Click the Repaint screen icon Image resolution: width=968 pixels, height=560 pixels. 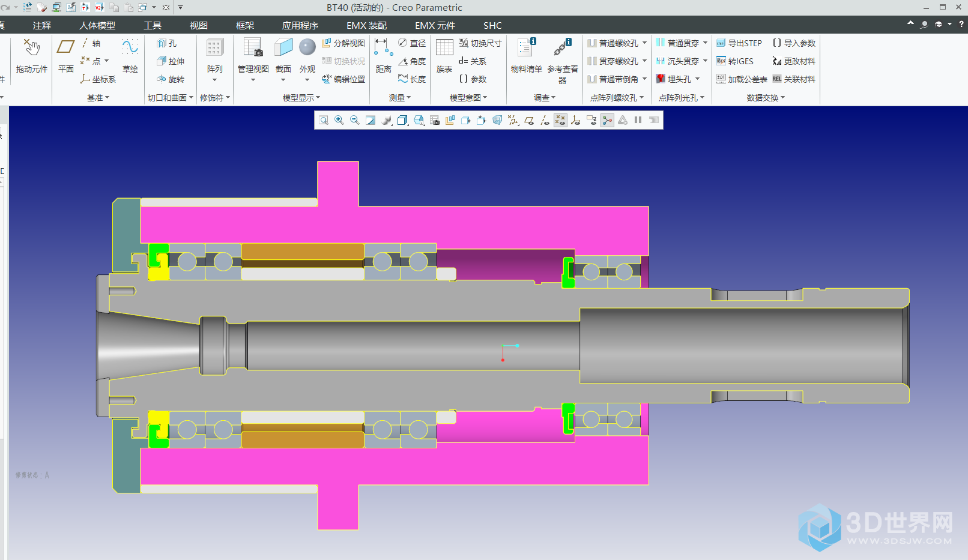point(371,120)
